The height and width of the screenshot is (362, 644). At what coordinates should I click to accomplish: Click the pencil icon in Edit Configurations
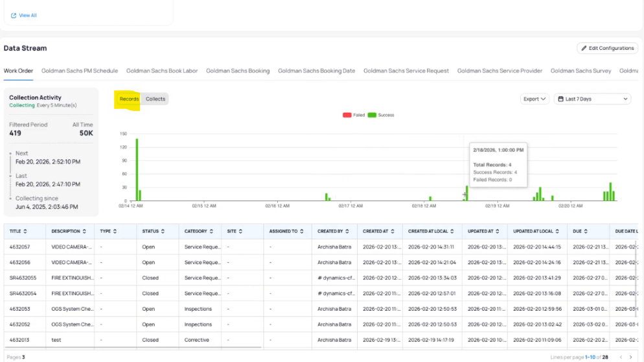[584, 48]
